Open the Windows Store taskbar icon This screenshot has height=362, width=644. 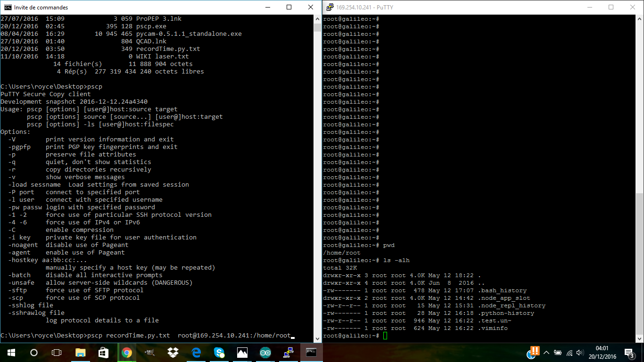103,352
